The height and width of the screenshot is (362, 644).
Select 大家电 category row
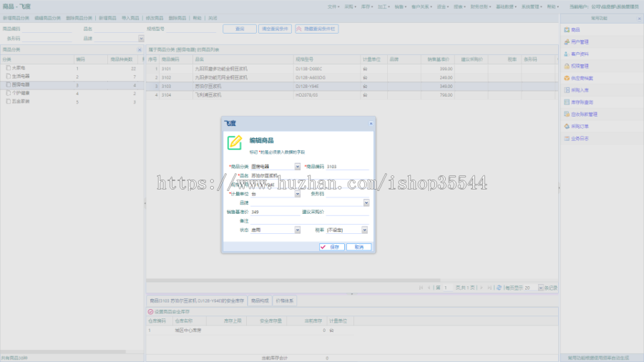(72, 68)
